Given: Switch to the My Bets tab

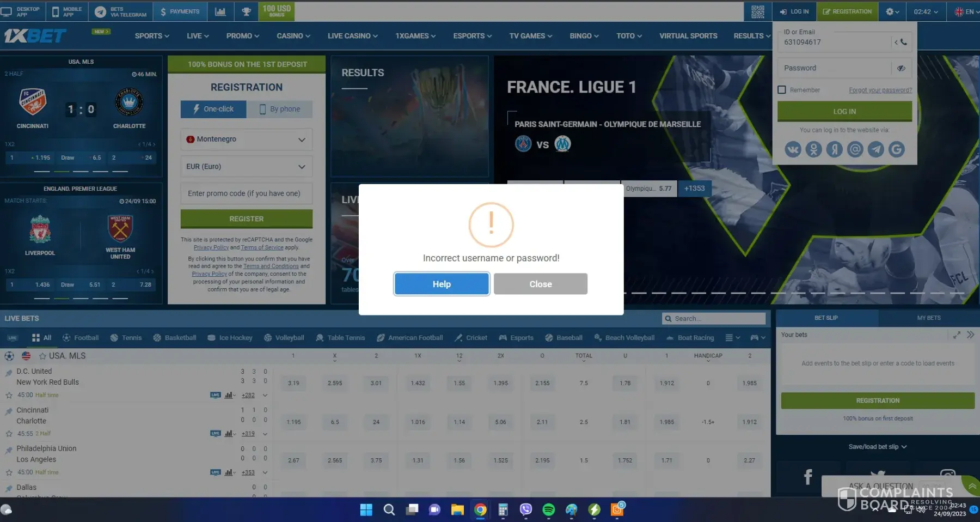Looking at the screenshot, I should pyautogui.click(x=928, y=318).
